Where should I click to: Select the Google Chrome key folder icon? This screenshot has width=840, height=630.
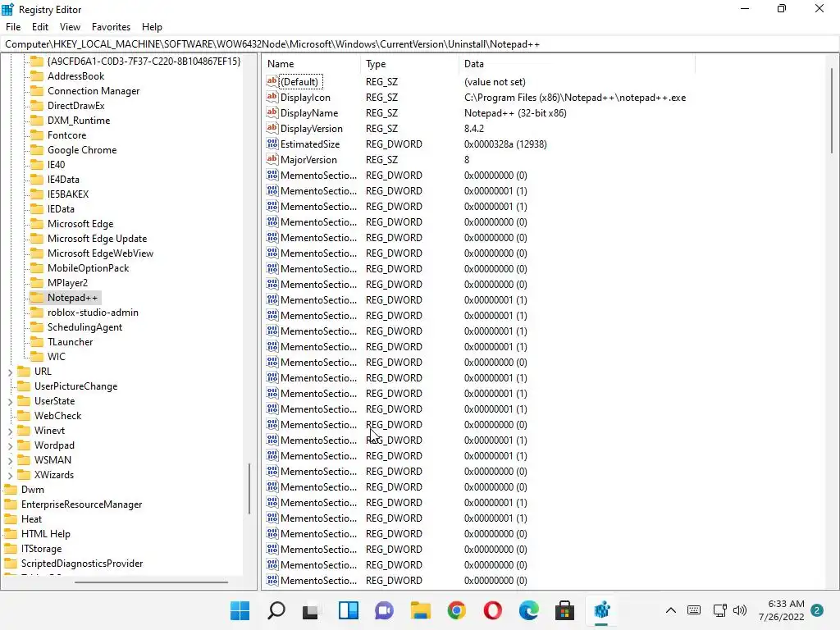[x=36, y=150]
